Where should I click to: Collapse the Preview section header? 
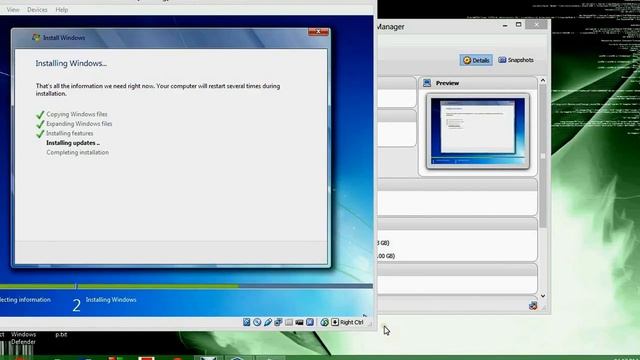(x=478, y=83)
